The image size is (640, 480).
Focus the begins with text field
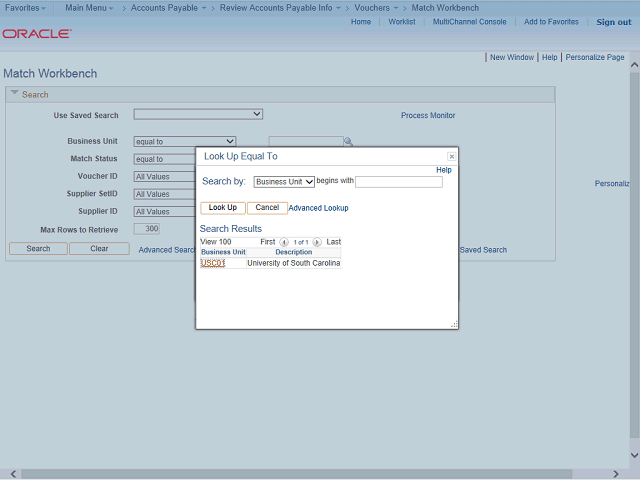pyautogui.click(x=398, y=182)
